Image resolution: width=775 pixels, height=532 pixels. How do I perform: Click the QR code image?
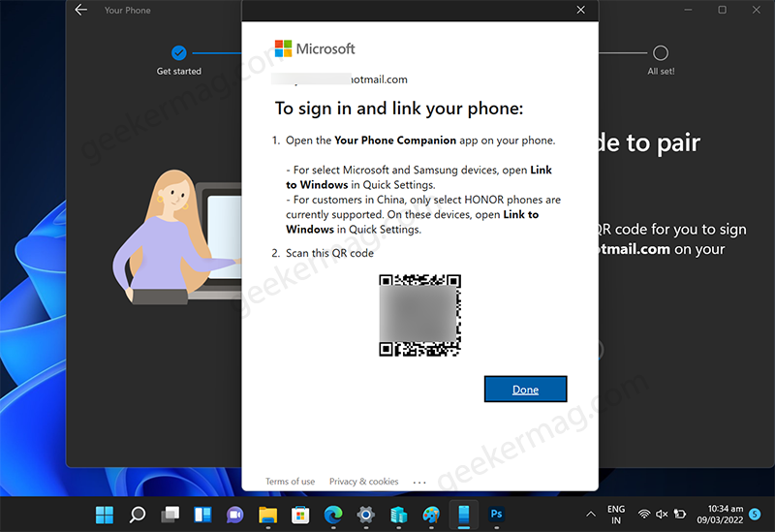(419, 315)
